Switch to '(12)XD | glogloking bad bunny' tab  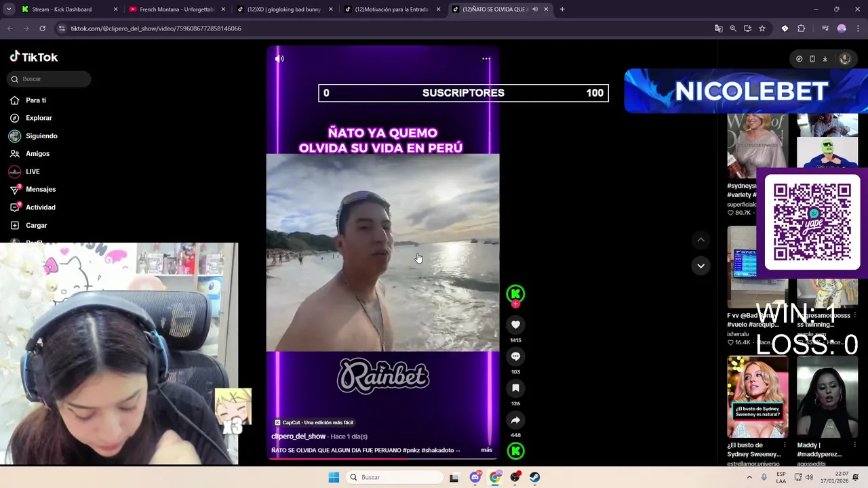point(284,9)
